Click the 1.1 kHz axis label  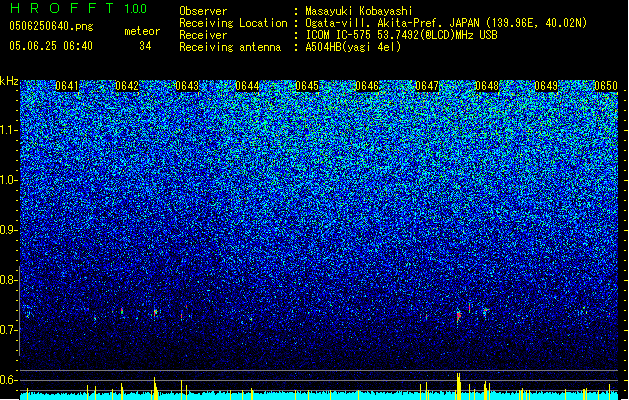[x=8, y=130]
